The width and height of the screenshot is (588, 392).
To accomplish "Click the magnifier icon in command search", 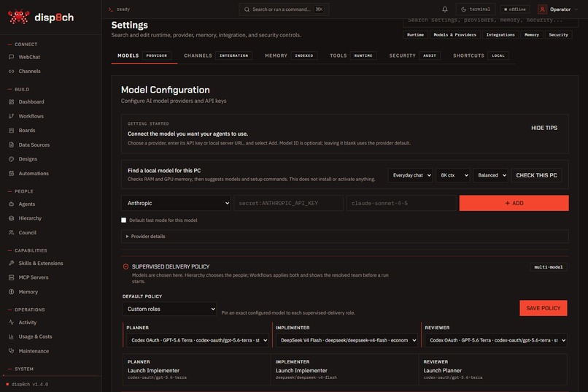I will (x=247, y=9).
